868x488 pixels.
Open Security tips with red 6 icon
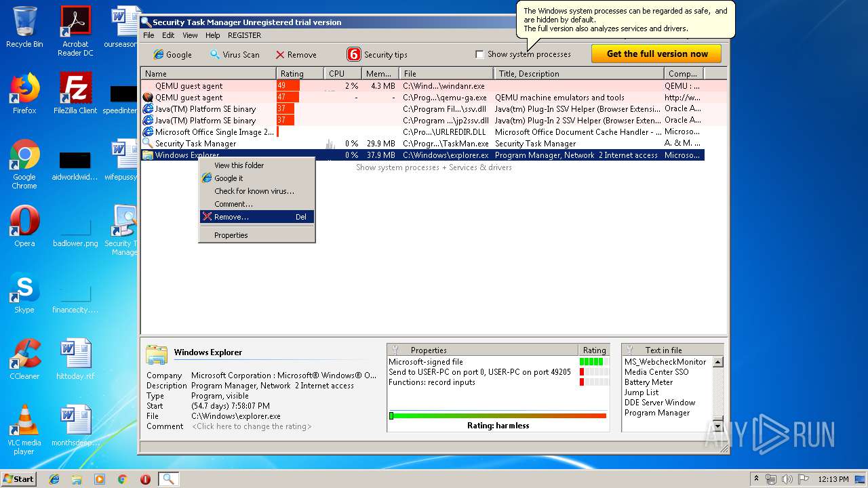pyautogui.click(x=377, y=54)
